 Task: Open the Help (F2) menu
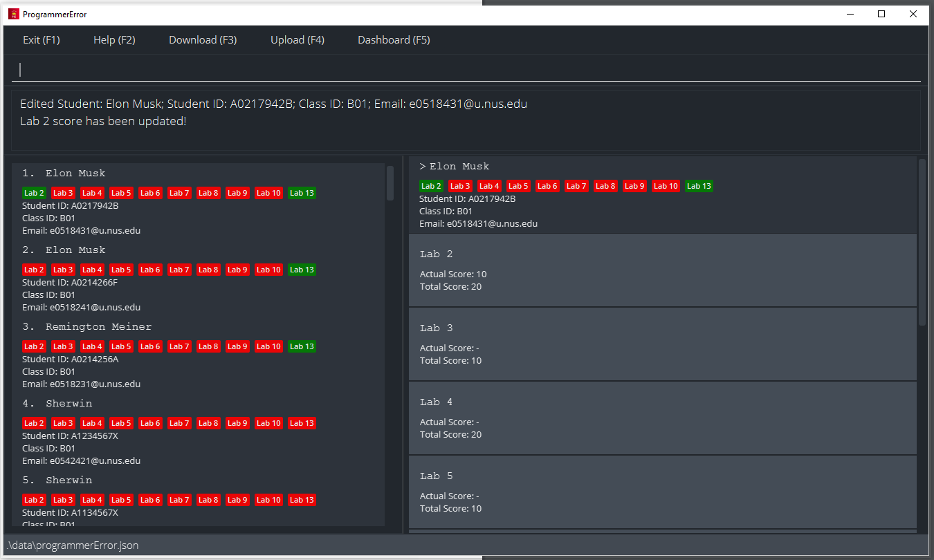[114, 40]
